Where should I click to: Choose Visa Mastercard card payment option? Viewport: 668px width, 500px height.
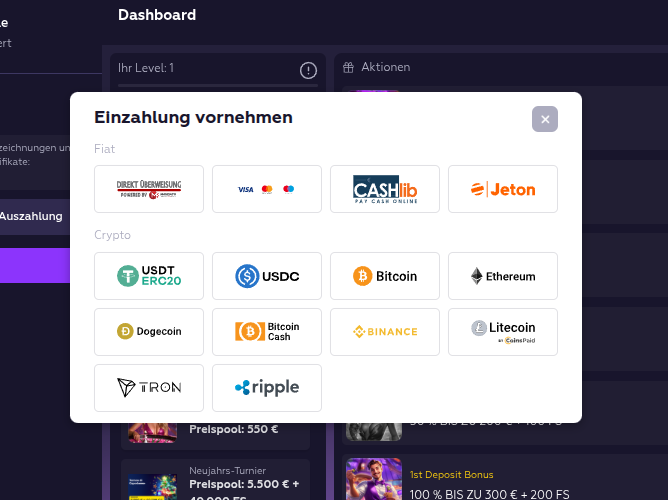pos(267,189)
